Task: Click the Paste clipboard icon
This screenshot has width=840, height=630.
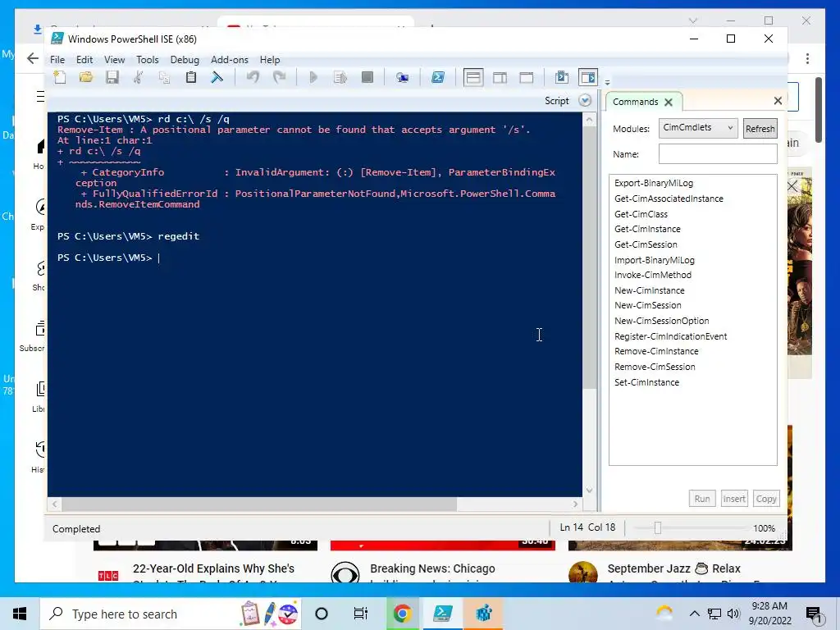Action: [190, 77]
